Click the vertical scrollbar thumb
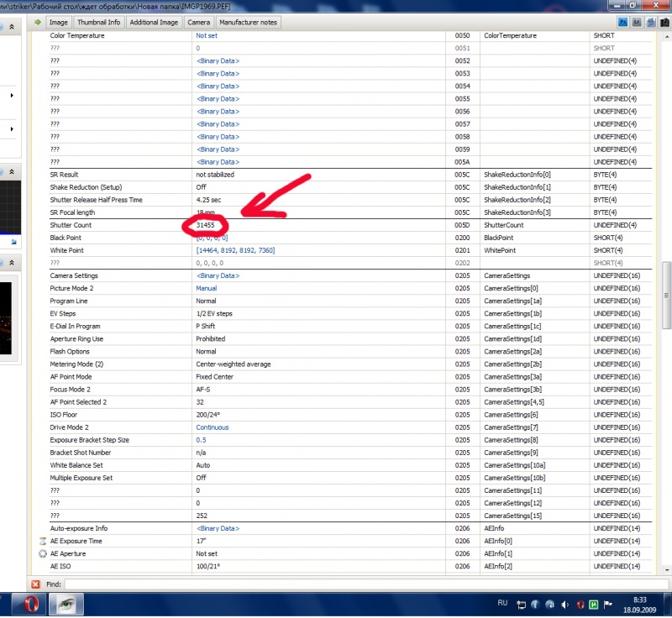The image size is (672, 618). pos(667,285)
